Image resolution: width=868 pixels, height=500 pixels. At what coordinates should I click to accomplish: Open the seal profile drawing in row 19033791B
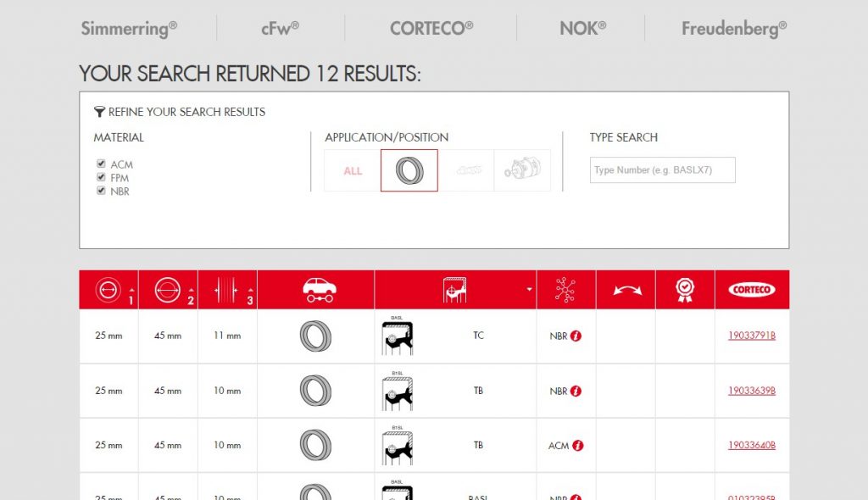pos(397,336)
